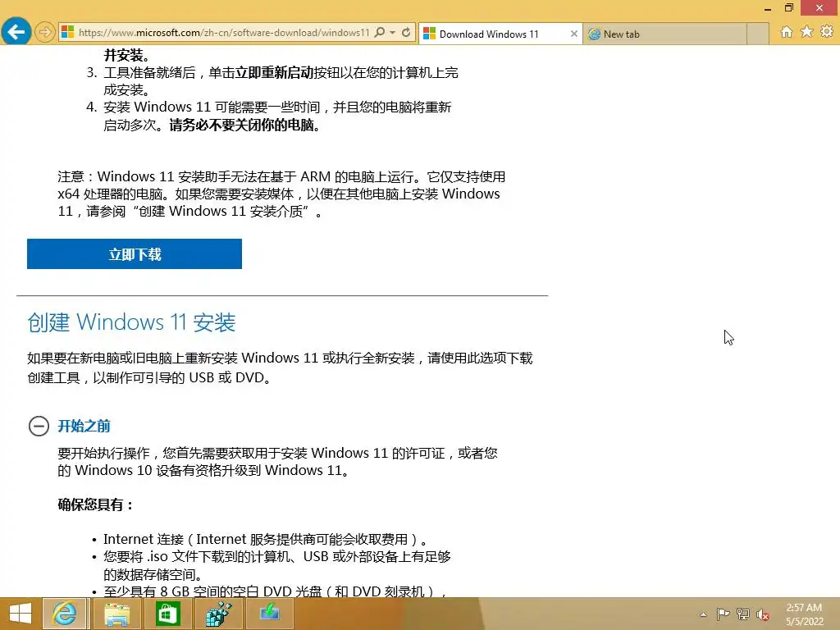Click the Internet 连接 bullet line
This screenshot has width=840, height=630.
tap(266, 540)
